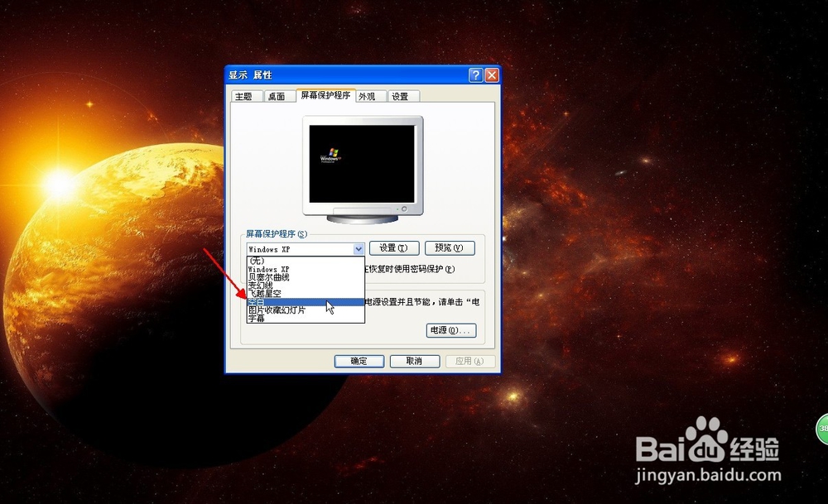Open the screensaver selection dropdown arrow
Screen dimensions: 828x504
pyautogui.click(x=358, y=248)
